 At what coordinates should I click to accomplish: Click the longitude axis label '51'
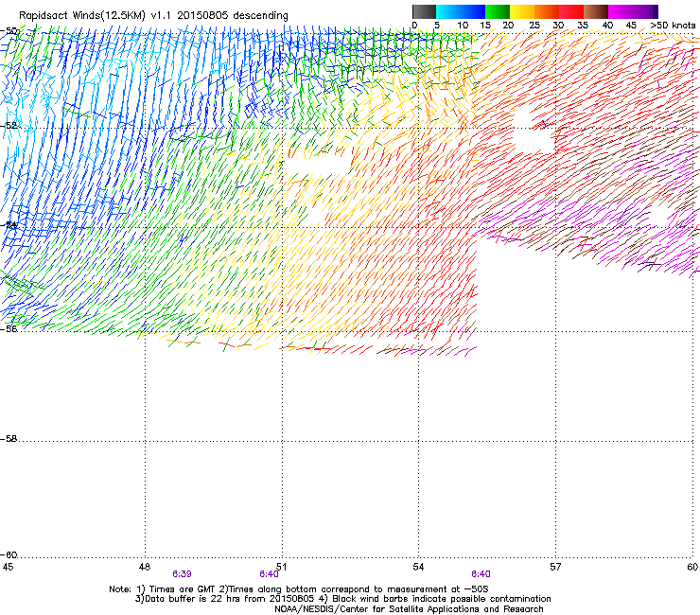coord(281,567)
